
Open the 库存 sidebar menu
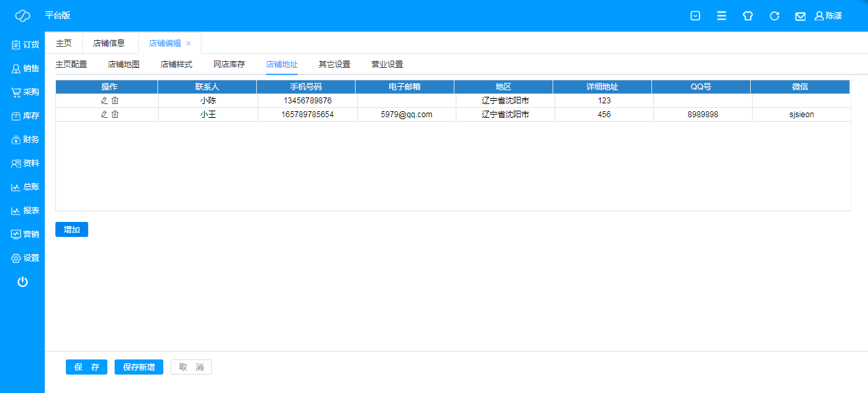click(25, 116)
